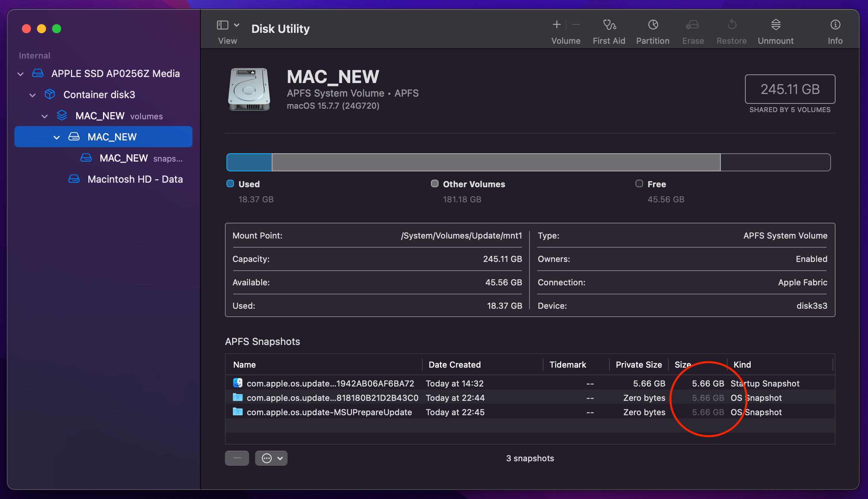Click the Unmount eject icon

(776, 25)
